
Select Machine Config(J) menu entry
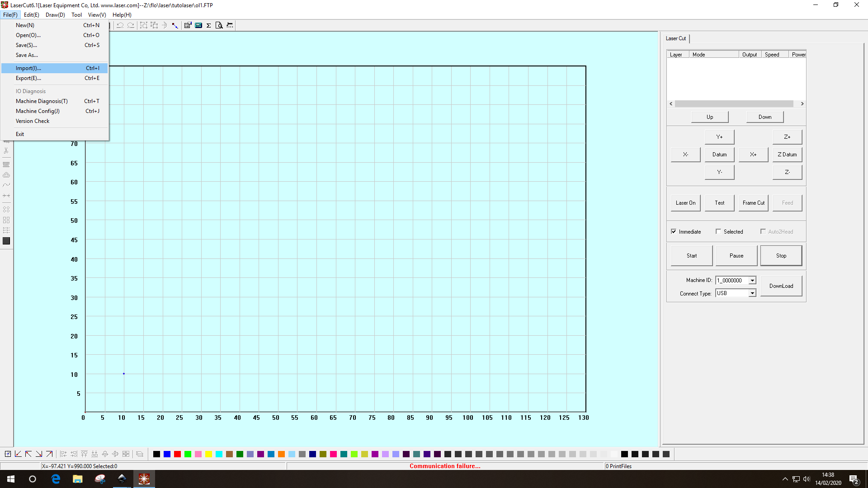coord(38,111)
